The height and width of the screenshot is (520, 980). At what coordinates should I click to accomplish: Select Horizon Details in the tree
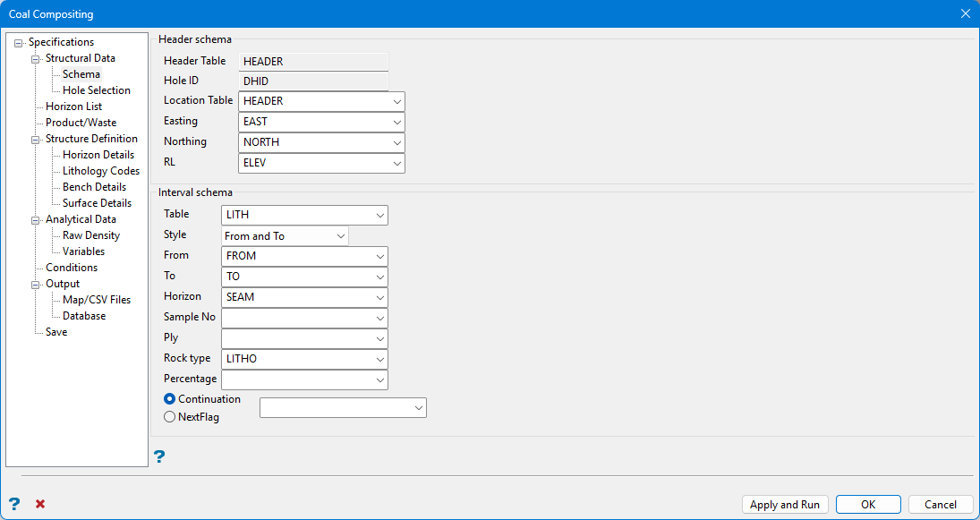[98, 155]
